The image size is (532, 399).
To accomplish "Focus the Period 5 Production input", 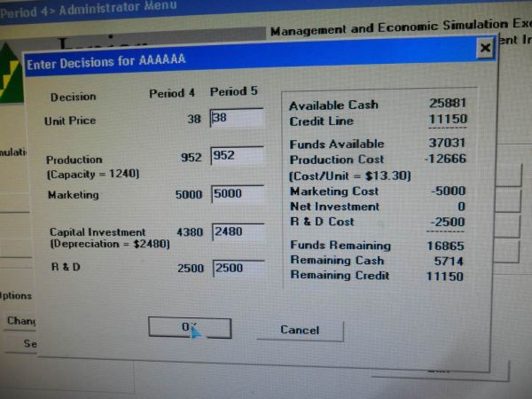I will tap(237, 156).
